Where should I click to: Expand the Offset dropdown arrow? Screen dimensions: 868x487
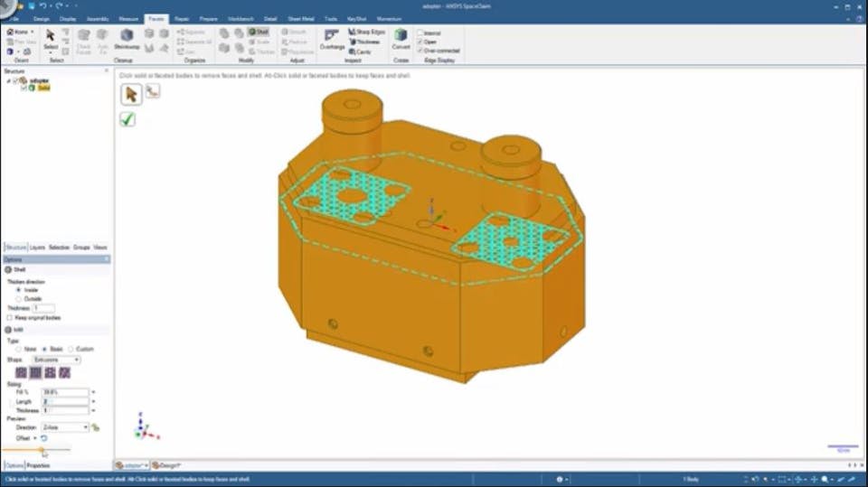(35, 438)
